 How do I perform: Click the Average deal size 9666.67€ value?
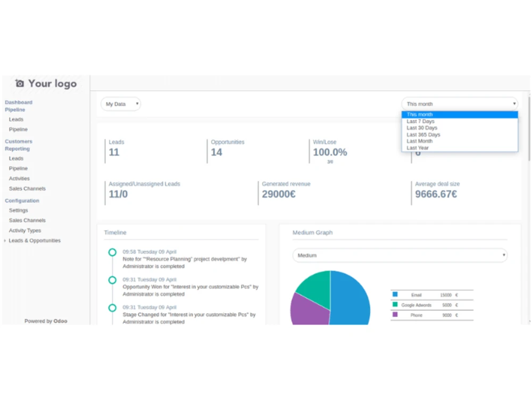436,194
